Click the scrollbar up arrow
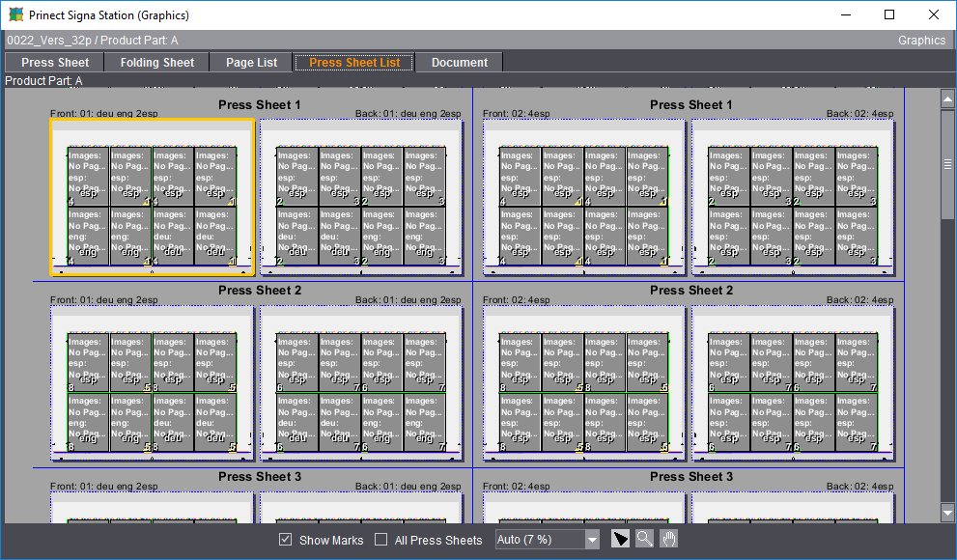957x560 pixels. pyautogui.click(x=948, y=98)
